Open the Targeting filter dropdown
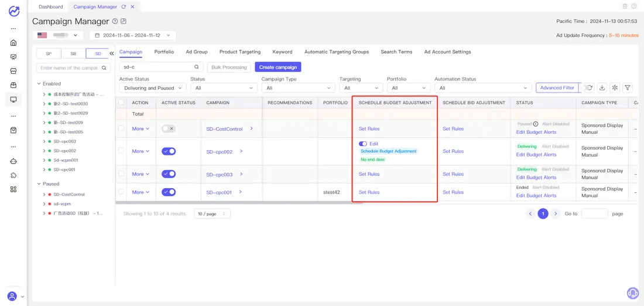This screenshot has height=306, width=644. point(361,88)
